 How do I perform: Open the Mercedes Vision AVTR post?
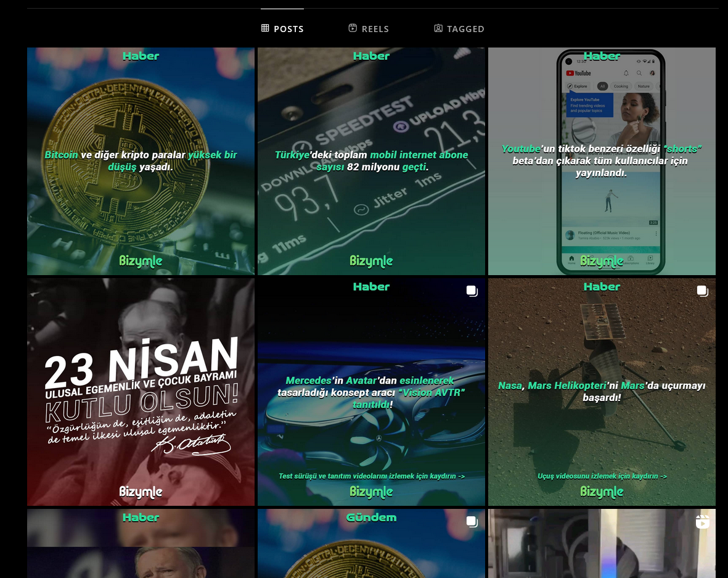372,392
